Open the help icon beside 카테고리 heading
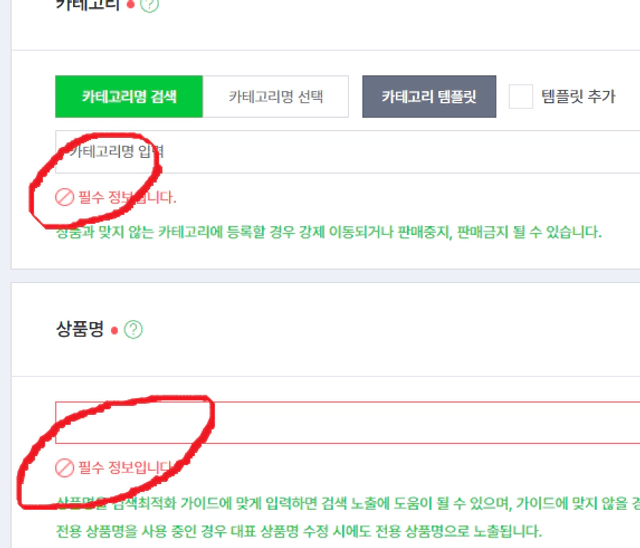Viewport: 640px width, 548px height. coord(149,4)
